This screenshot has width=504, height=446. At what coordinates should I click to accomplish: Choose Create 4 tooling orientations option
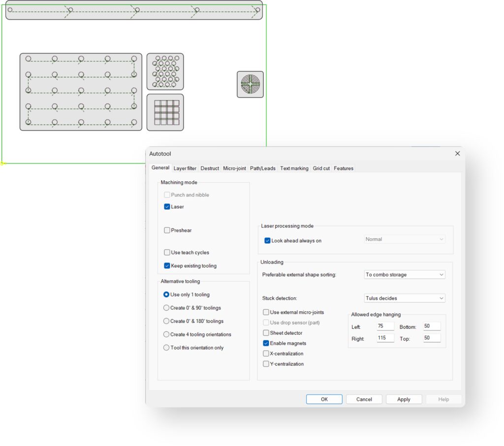tap(166, 334)
